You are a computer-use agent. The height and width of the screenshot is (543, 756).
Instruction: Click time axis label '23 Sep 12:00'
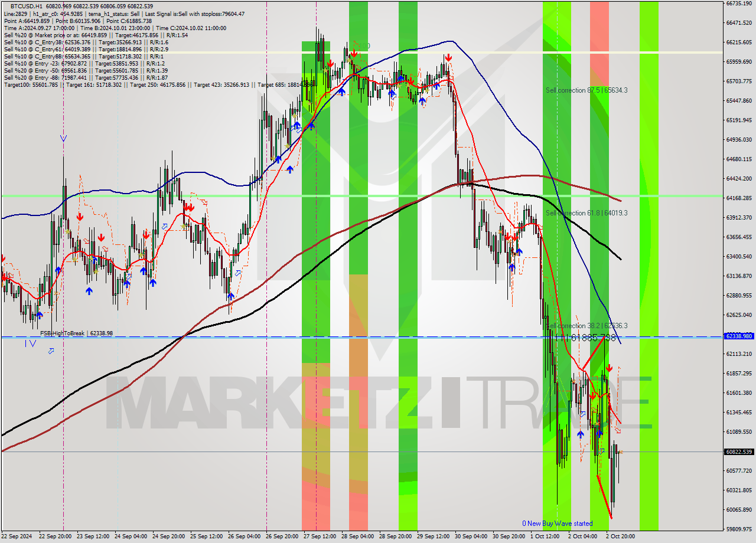tap(93, 537)
